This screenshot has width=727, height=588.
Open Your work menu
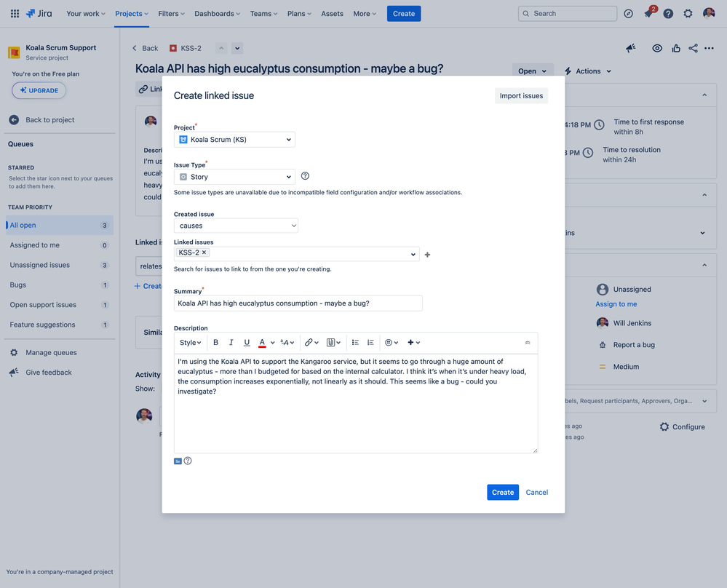click(86, 13)
